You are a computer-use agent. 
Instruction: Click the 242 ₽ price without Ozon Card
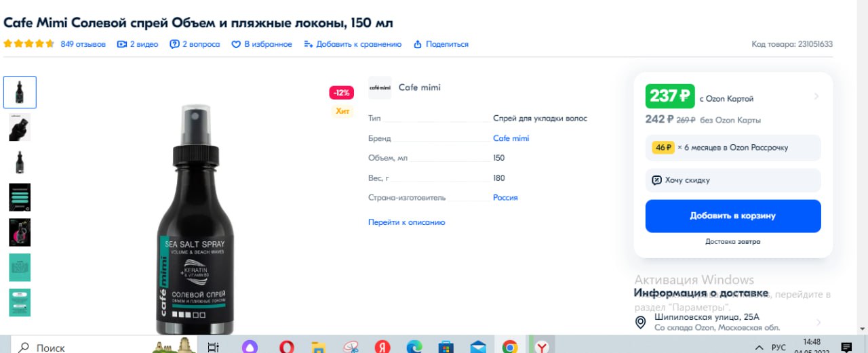(x=660, y=119)
